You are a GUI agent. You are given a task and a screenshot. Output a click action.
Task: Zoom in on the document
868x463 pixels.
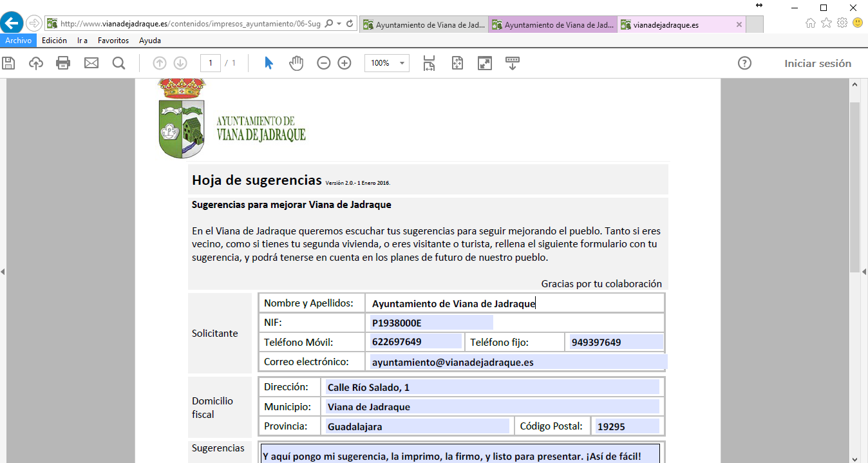[x=344, y=62]
